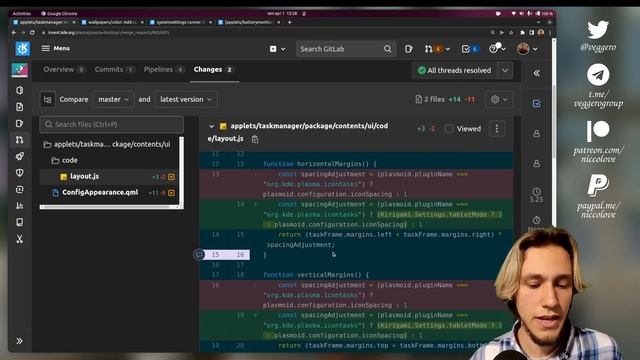Image resolution: width=640 pixels, height=360 pixels.
Task: Click the Search files input field
Action: [111, 124]
